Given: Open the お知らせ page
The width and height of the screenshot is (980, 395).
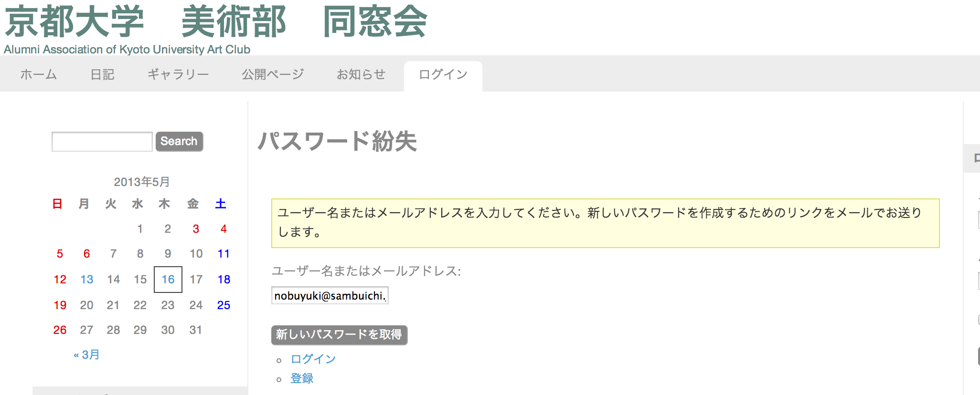Looking at the screenshot, I should pos(361,74).
